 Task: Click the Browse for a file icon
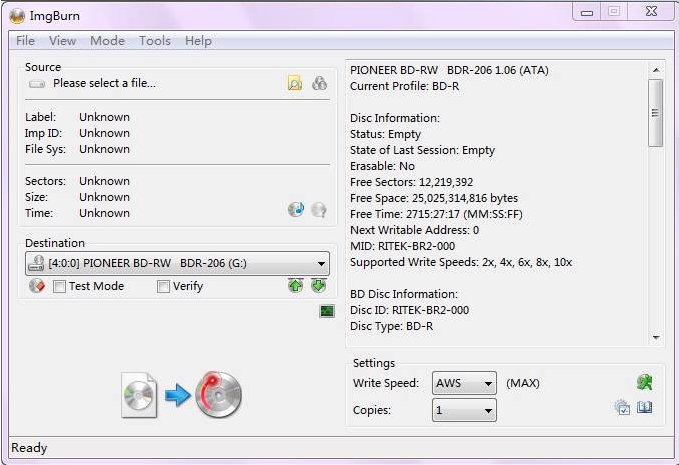click(x=295, y=83)
